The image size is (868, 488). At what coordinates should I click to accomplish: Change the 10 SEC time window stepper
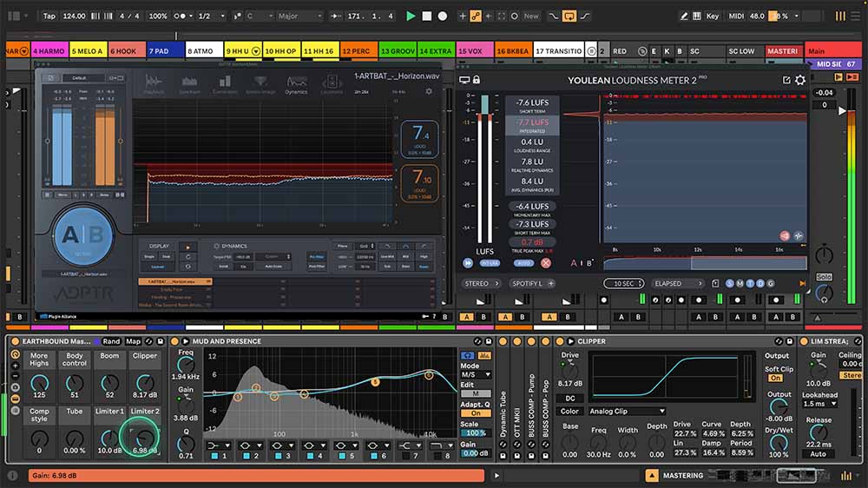[x=624, y=284]
